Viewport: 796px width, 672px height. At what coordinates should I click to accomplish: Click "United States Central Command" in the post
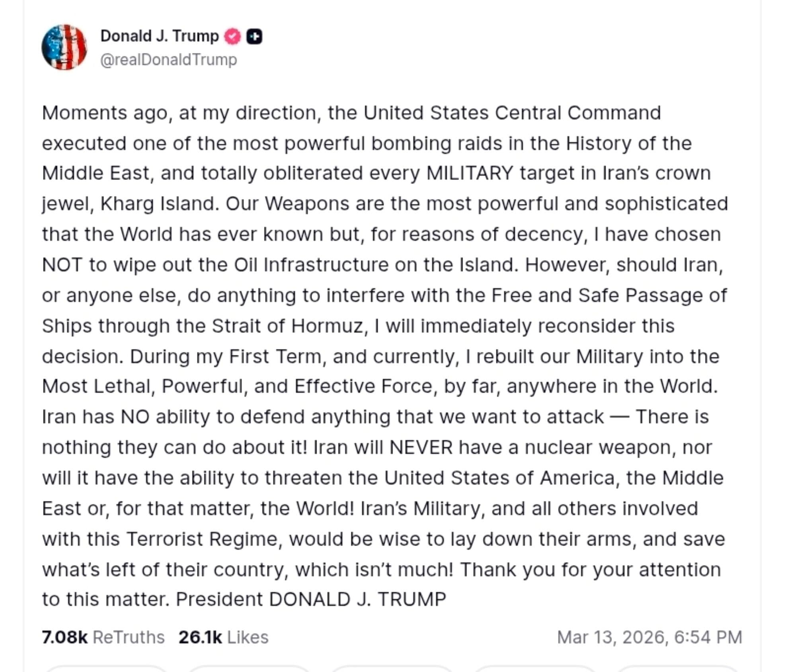click(x=512, y=113)
